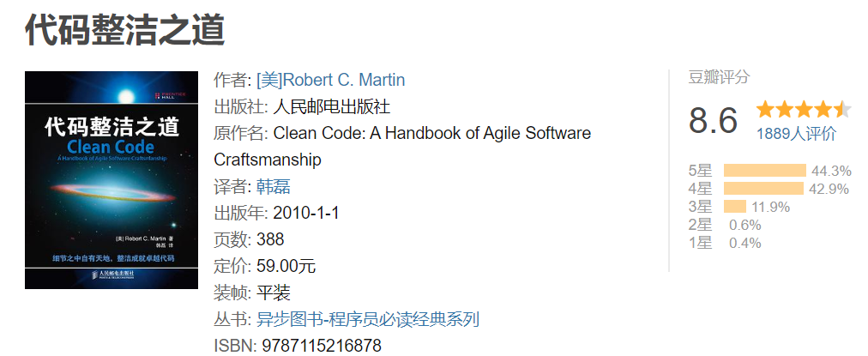Screen dimensions: 868x356
Task: Click the 4星 rating bar
Action: (763, 188)
